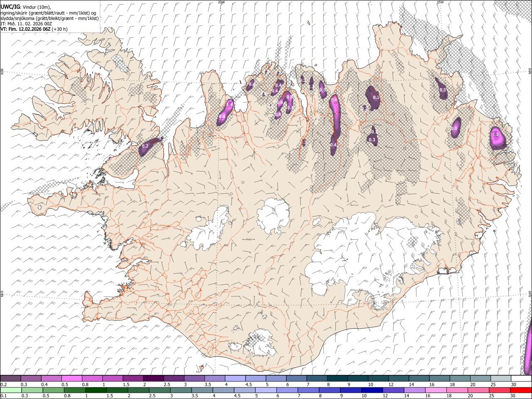Screen dimensions: 532x399
Task: Click the 'UWC/IG: Vindur (10m)' title text
Action: point(25,7)
